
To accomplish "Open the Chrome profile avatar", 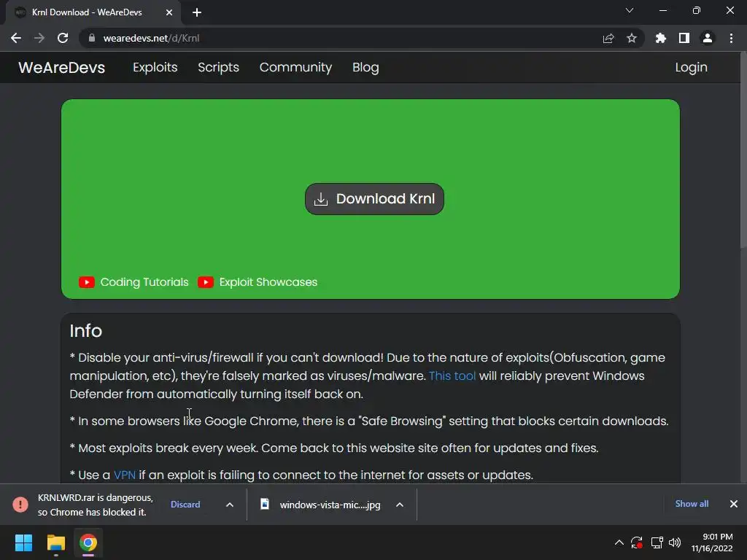I will pos(708,38).
